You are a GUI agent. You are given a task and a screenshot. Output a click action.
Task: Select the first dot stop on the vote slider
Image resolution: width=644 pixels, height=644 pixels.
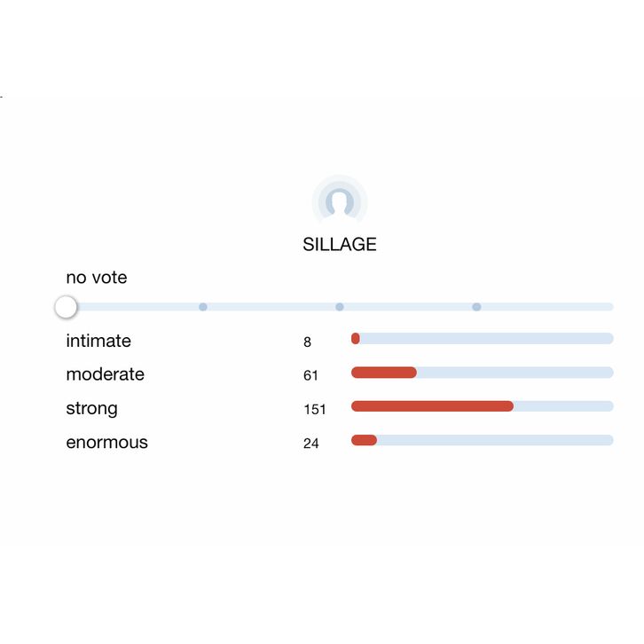[203, 307]
